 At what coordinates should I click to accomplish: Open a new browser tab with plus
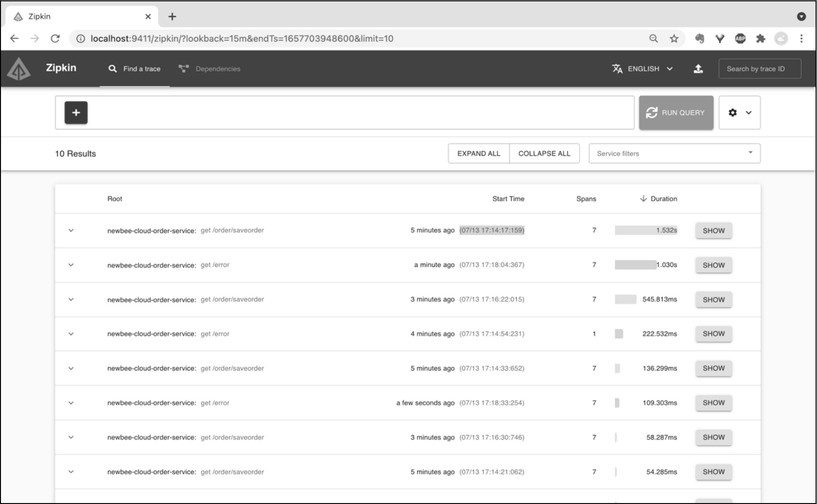pos(172,16)
